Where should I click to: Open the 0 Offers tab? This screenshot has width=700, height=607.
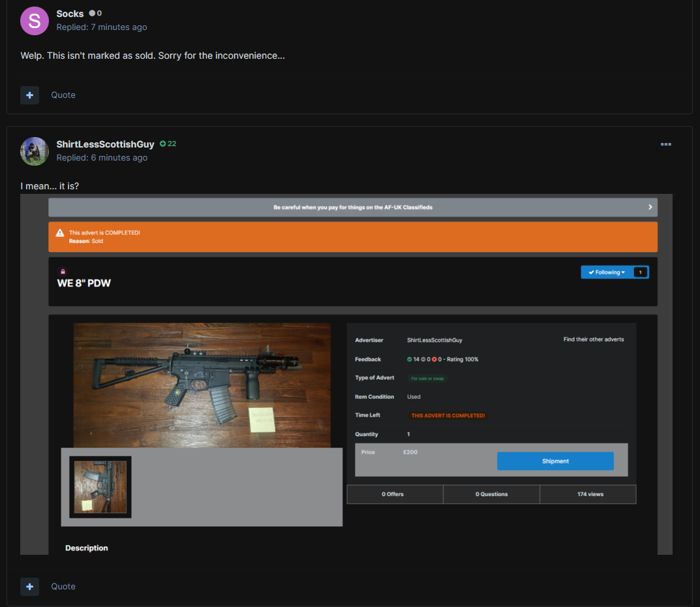[394, 494]
